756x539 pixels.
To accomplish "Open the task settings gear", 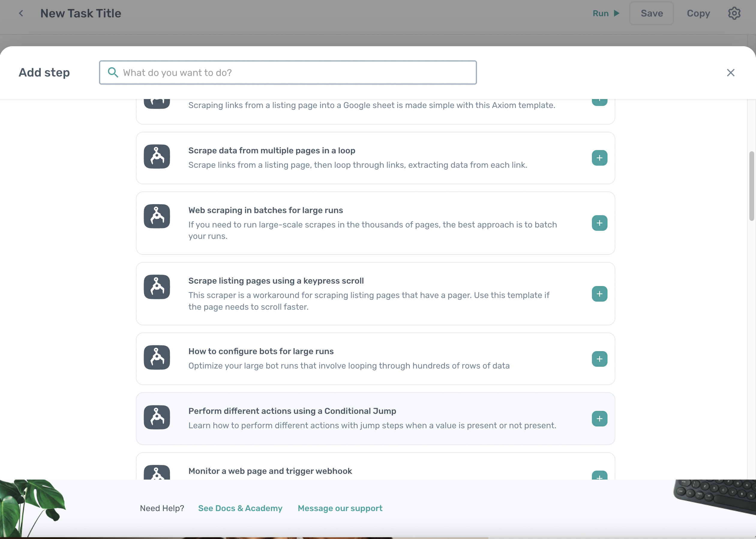I will pos(734,13).
